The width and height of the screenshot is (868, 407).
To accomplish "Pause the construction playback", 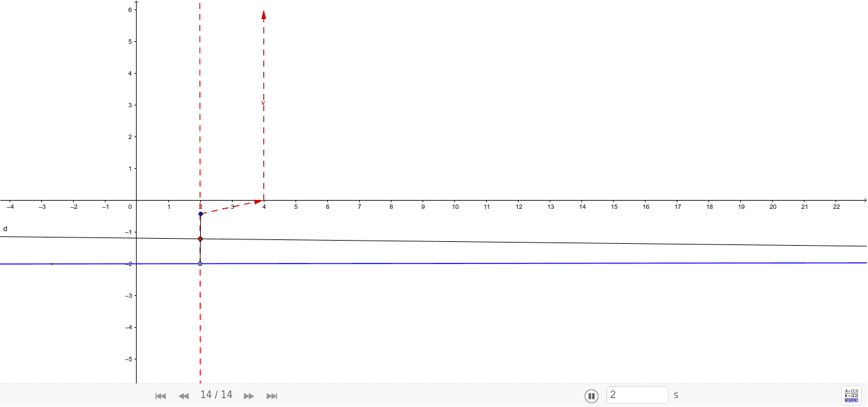I will point(592,396).
